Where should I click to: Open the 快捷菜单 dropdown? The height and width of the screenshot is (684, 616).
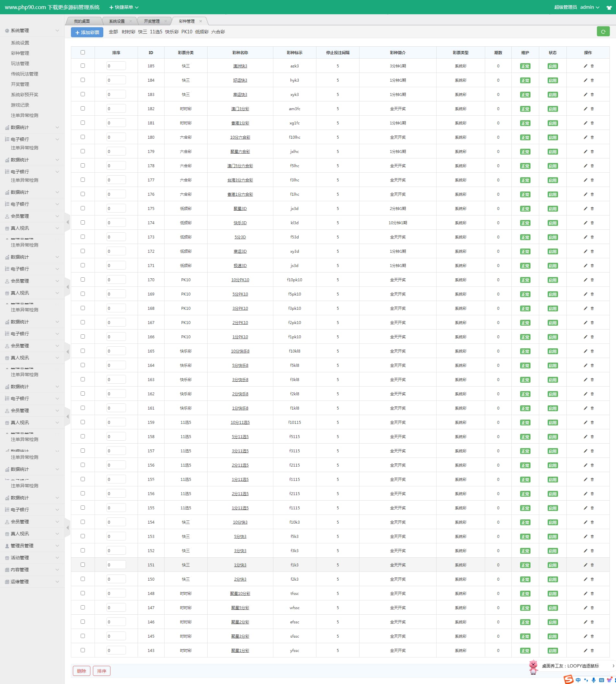coord(123,7)
